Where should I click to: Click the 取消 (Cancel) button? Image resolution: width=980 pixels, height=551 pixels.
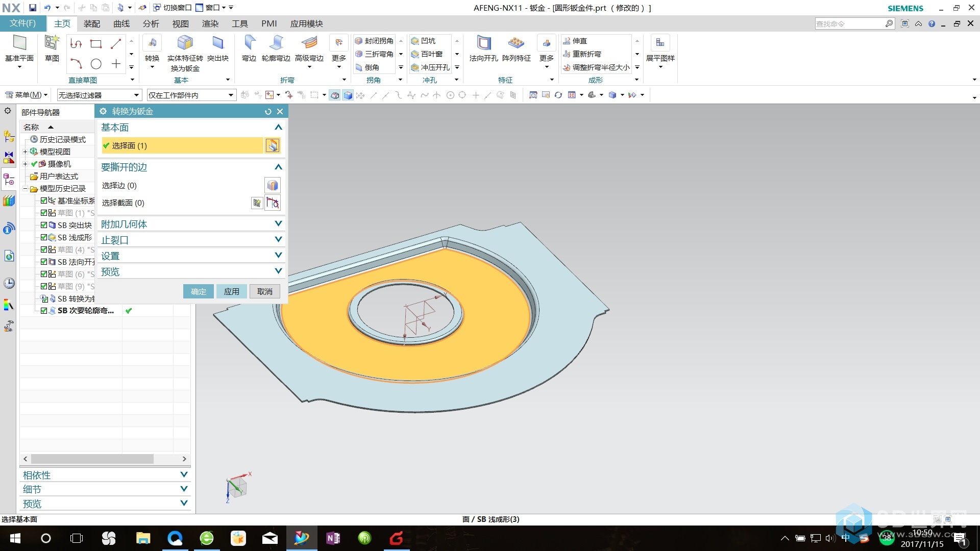(265, 291)
